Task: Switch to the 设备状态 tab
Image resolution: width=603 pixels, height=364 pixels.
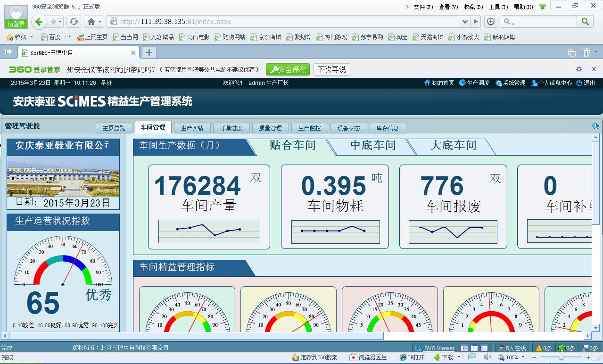Action: [348, 128]
